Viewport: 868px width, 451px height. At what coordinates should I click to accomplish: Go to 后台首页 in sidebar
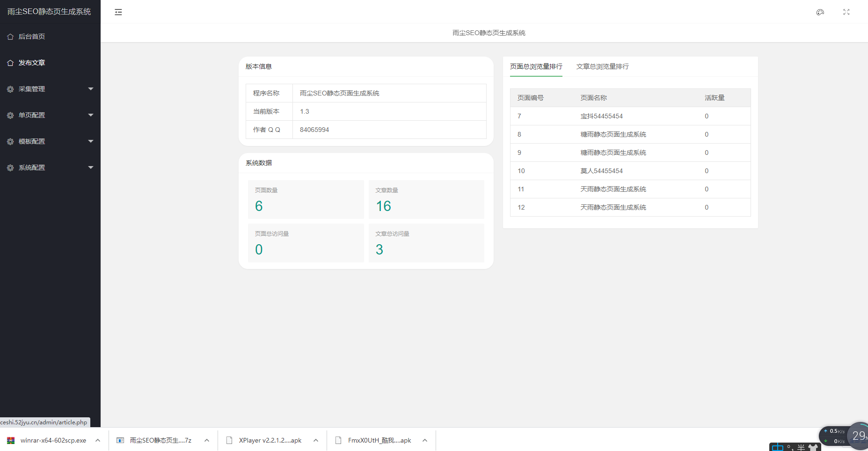(x=32, y=36)
